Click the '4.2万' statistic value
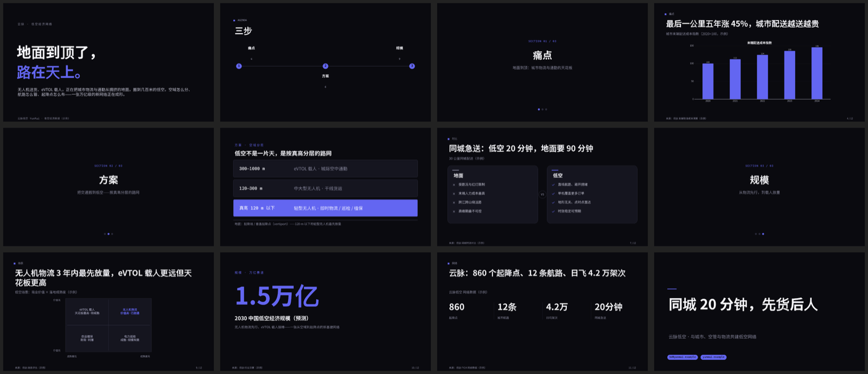This screenshot has width=868, height=374. point(557,307)
